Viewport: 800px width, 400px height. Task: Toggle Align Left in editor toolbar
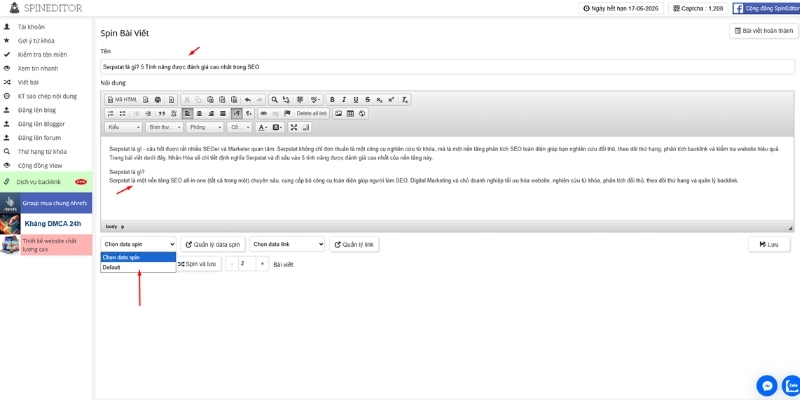click(187, 113)
